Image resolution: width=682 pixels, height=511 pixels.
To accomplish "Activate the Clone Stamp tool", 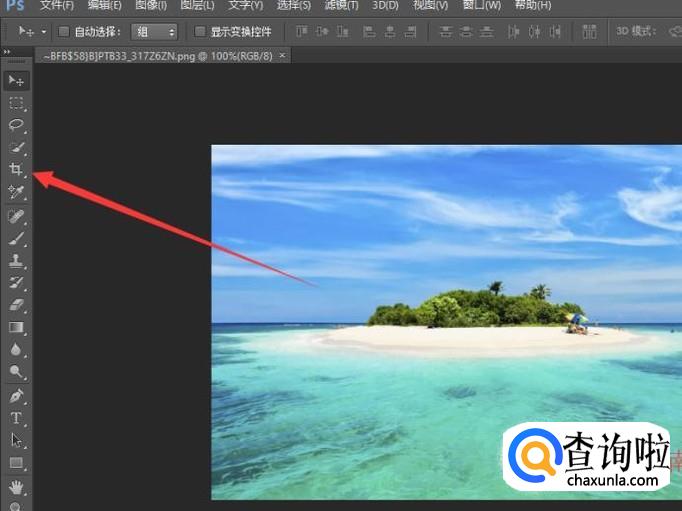I will point(16,260).
